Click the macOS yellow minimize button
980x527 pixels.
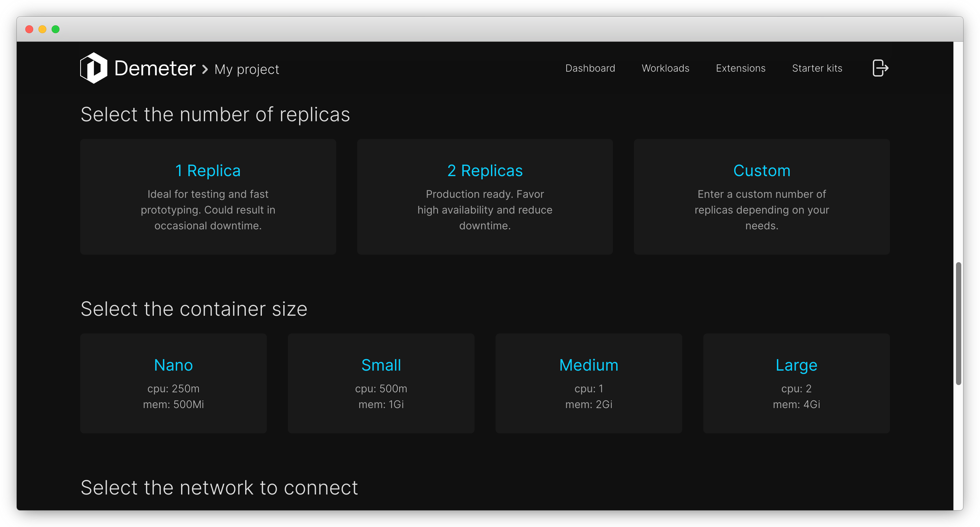pos(42,29)
